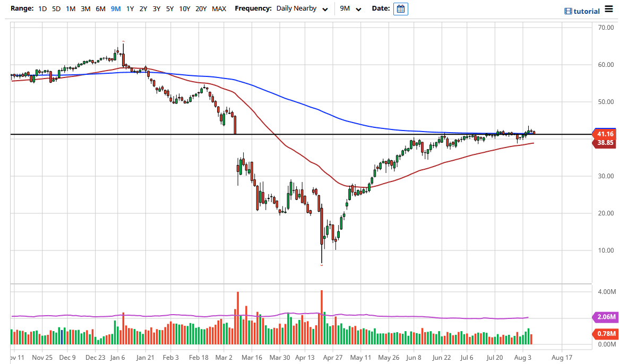Expand the Daily Nearby chevron arrow

[x=324, y=9]
